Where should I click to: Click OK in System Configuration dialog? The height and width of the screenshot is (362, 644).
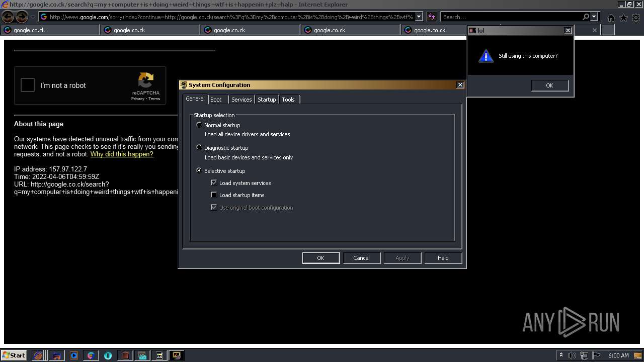tap(320, 258)
